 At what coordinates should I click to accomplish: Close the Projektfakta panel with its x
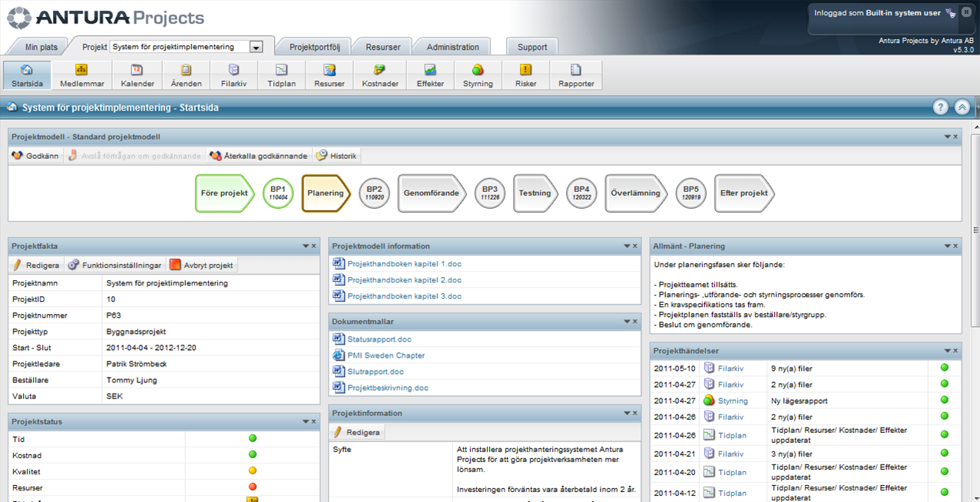[x=313, y=246]
